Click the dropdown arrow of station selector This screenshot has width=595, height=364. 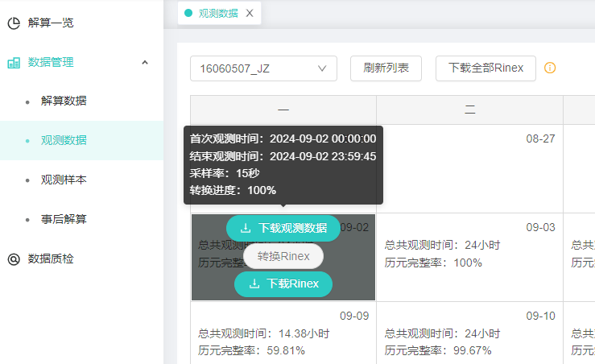coord(322,68)
